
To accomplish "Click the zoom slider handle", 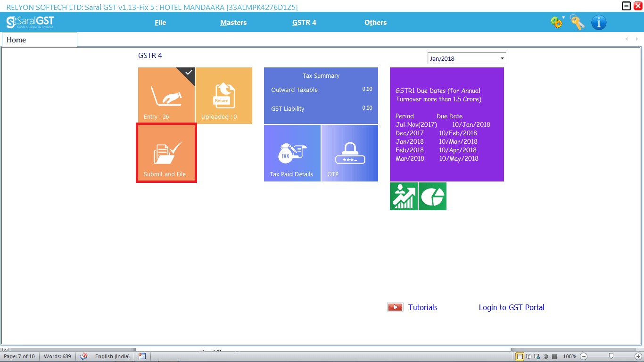I will (x=611, y=356).
